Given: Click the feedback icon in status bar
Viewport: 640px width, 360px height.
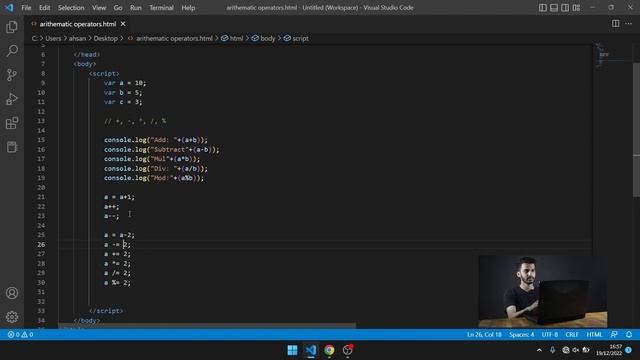Looking at the screenshot, I should [614, 334].
